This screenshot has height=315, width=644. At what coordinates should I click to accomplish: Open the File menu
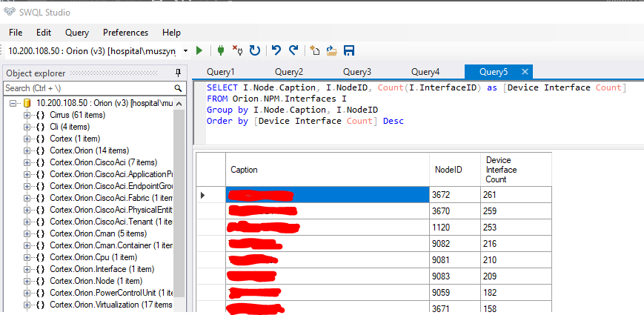(x=16, y=33)
